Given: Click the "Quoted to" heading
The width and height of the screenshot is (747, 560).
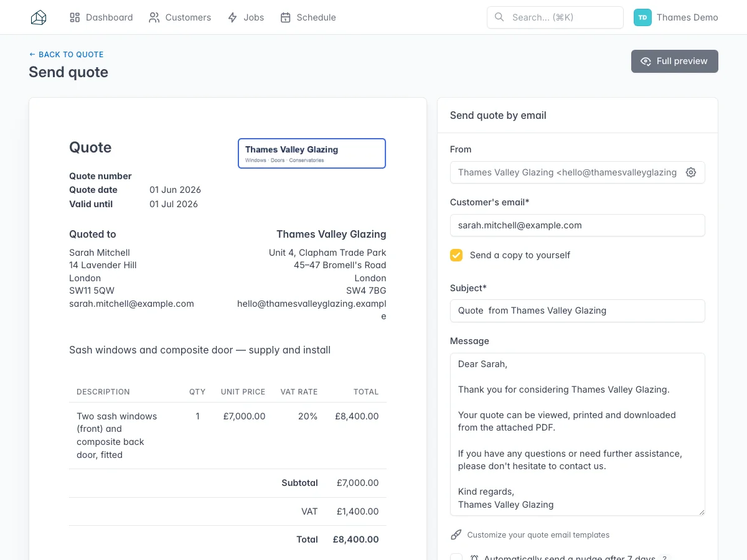Looking at the screenshot, I should (x=93, y=234).
